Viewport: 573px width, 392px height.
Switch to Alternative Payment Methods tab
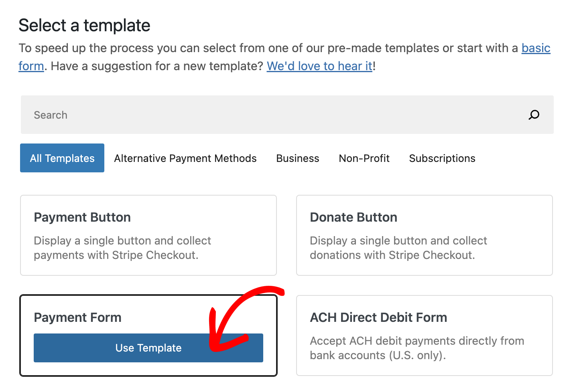tap(185, 158)
